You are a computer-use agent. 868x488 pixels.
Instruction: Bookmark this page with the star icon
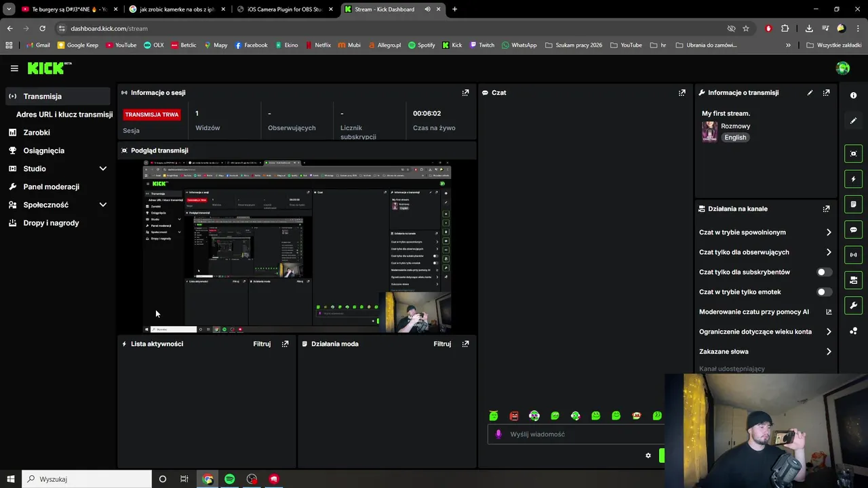point(746,28)
